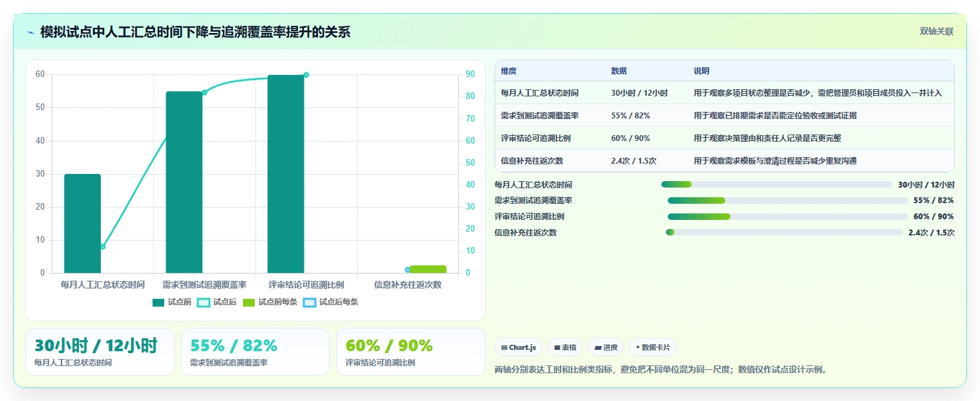
Task: Click the description starting 用于观察需求模板
Action: (775, 161)
